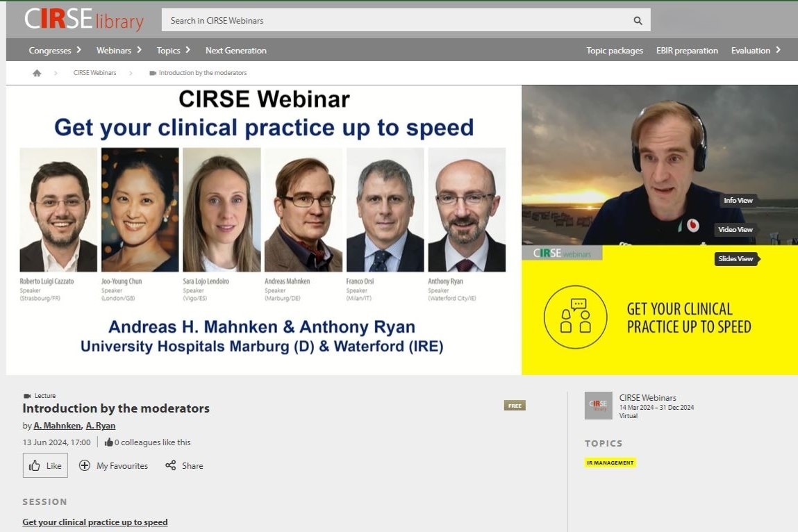
Task: Click the 'Introduction by the moderators' heading
Action: pyautogui.click(x=116, y=408)
